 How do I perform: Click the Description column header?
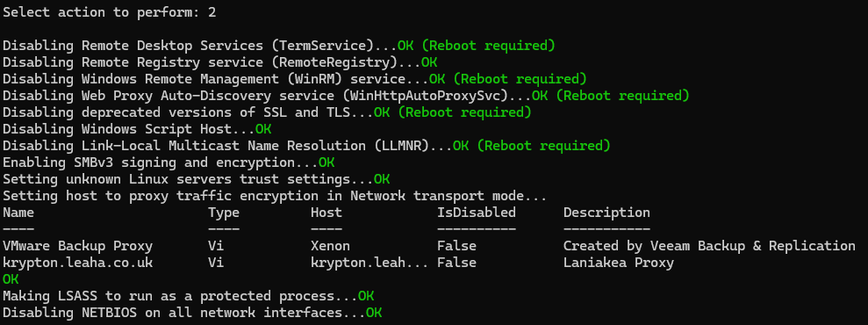[x=606, y=213]
